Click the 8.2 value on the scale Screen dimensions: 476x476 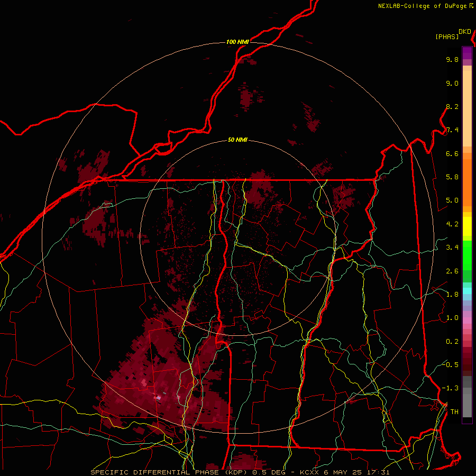452,106
